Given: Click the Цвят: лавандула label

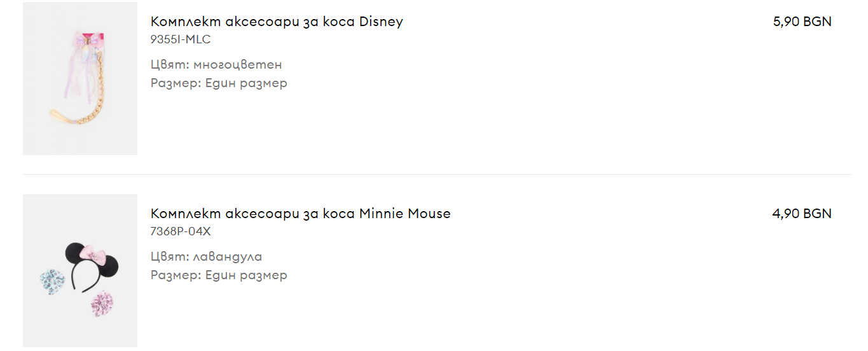Looking at the screenshot, I should [x=206, y=256].
